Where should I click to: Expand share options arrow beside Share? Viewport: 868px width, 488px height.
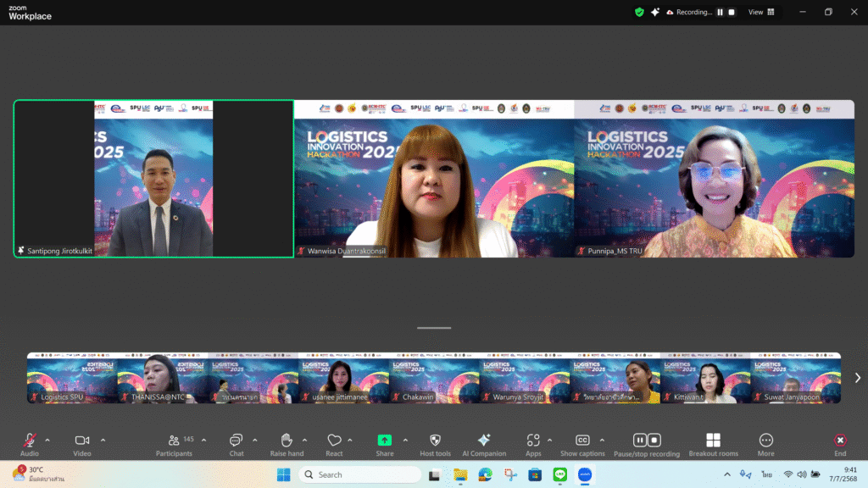(x=405, y=441)
